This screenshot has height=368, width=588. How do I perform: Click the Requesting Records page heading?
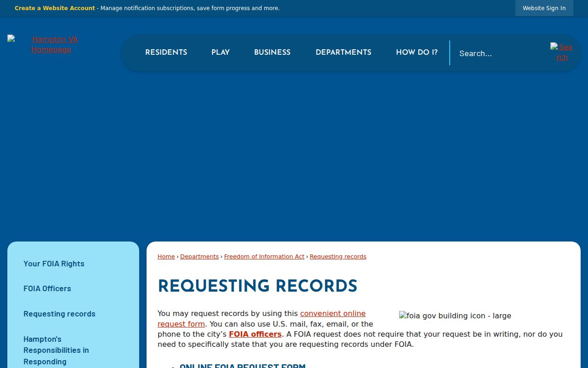pos(257,286)
